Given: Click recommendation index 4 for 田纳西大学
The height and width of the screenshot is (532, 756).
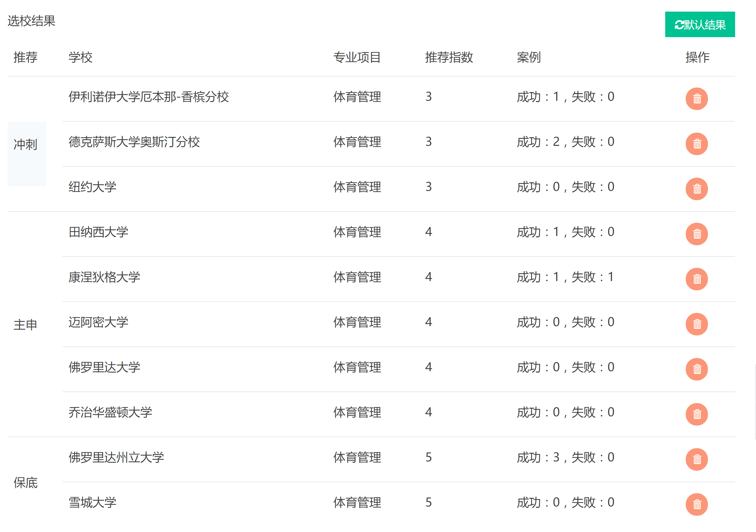Looking at the screenshot, I should tap(429, 232).
